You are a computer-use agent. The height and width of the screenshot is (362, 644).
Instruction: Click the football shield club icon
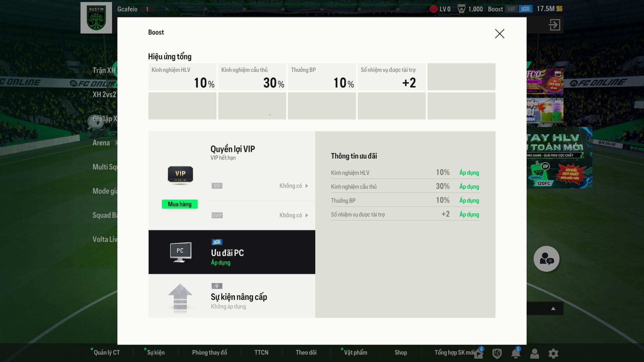pos(497,353)
